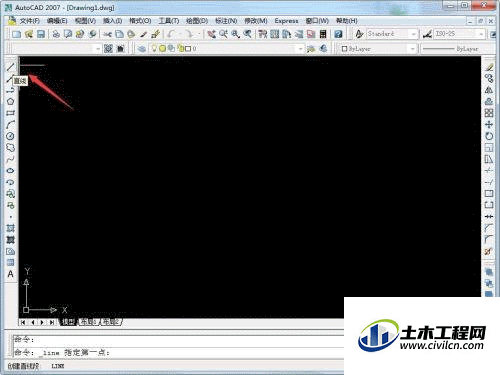Screen dimensions: 500x375
Task: Open the 视图(V) menu
Action: tap(85, 21)
